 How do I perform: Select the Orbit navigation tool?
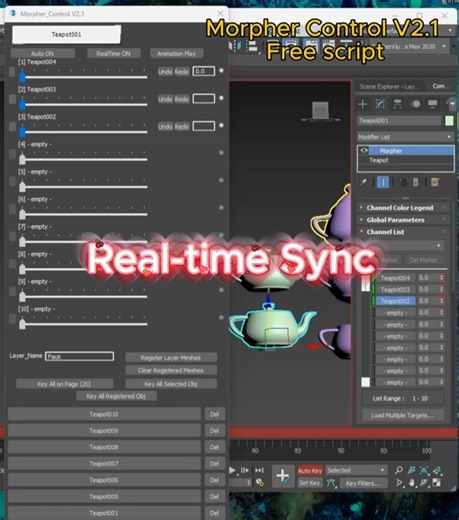424,483
